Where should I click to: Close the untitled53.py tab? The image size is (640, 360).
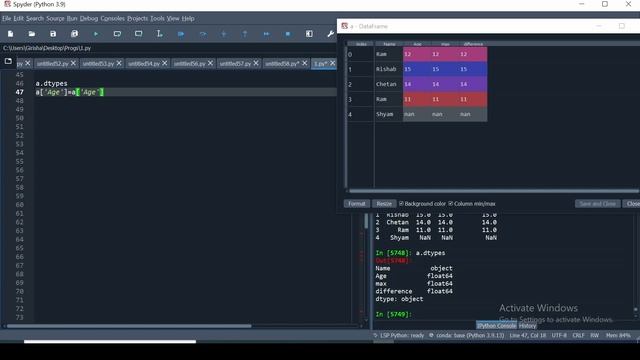point(119,63)
